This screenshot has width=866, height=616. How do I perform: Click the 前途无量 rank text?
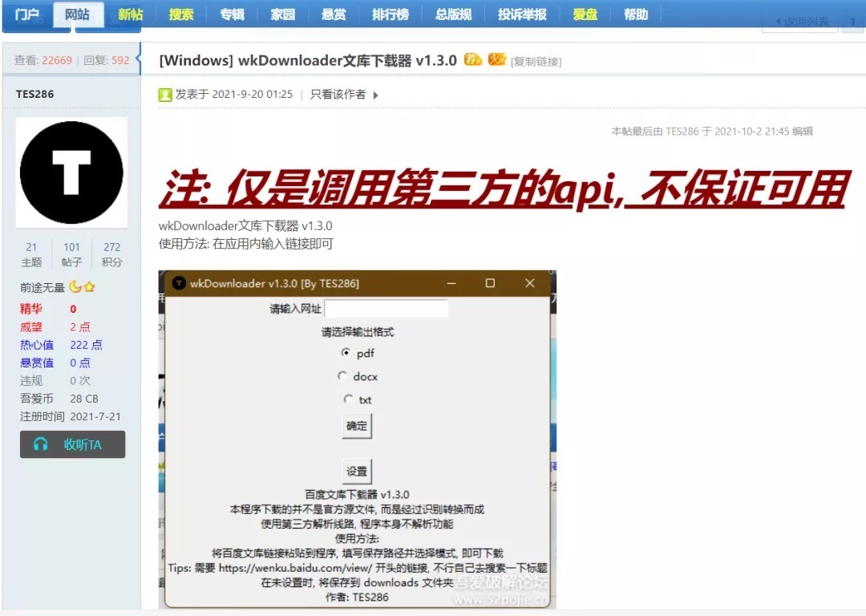click(x=42, y=287)
